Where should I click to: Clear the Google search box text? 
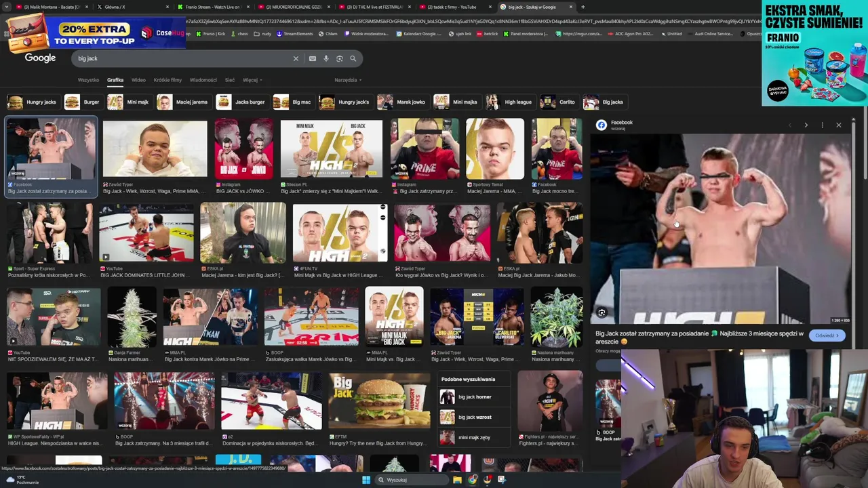click(296, 58)
